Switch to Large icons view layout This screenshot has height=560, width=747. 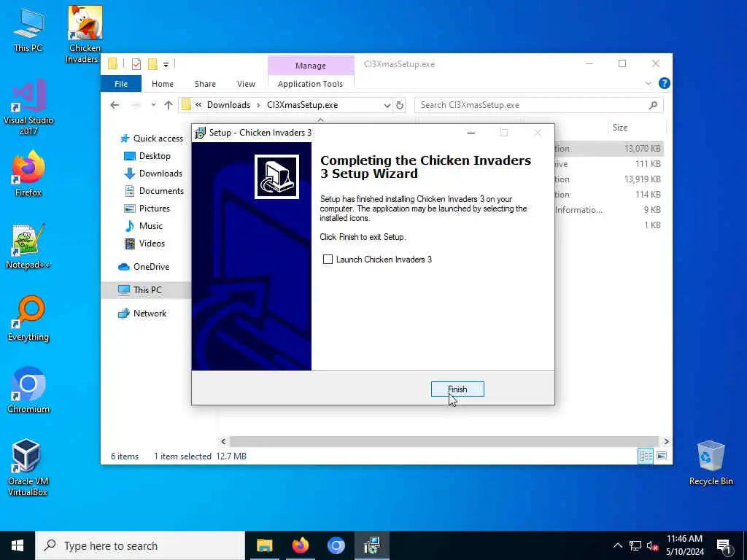[661, 456]
